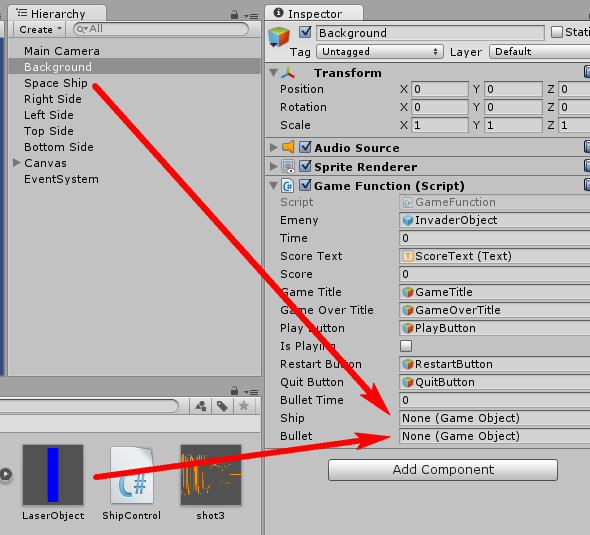Click the Ship None (Game Object) field

pos(494,418)
